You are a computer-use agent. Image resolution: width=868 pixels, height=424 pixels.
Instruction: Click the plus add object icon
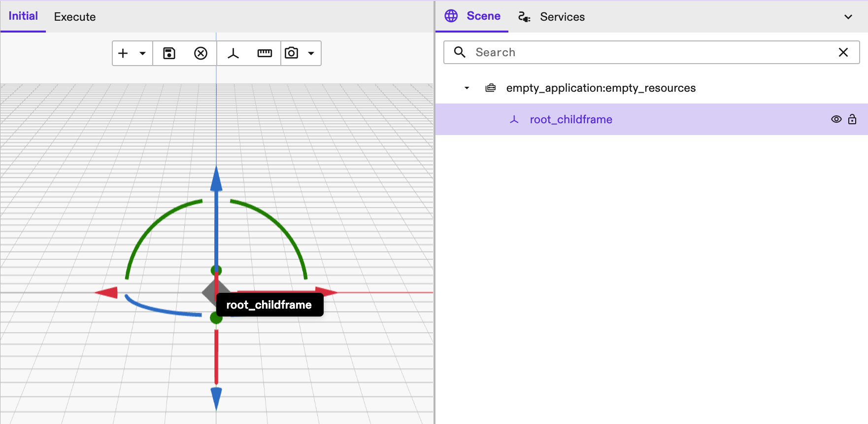(x=123, y=53)
